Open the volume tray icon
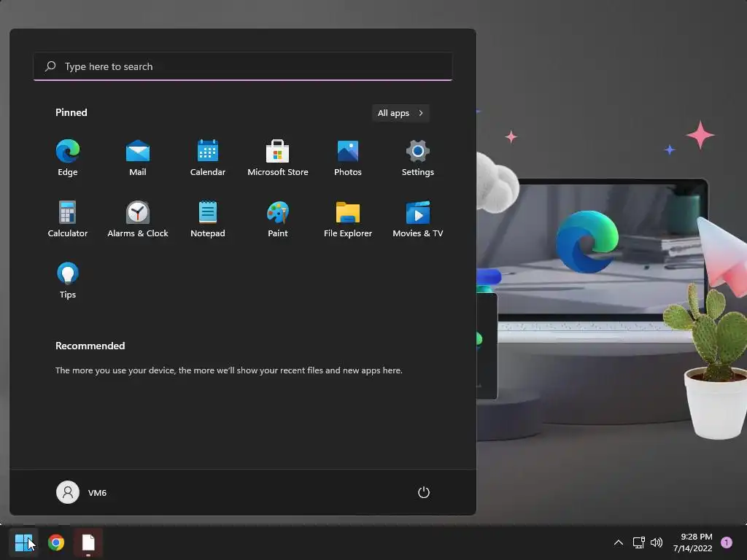The width and height of the screenshot is (747, 560). (657, 542)
